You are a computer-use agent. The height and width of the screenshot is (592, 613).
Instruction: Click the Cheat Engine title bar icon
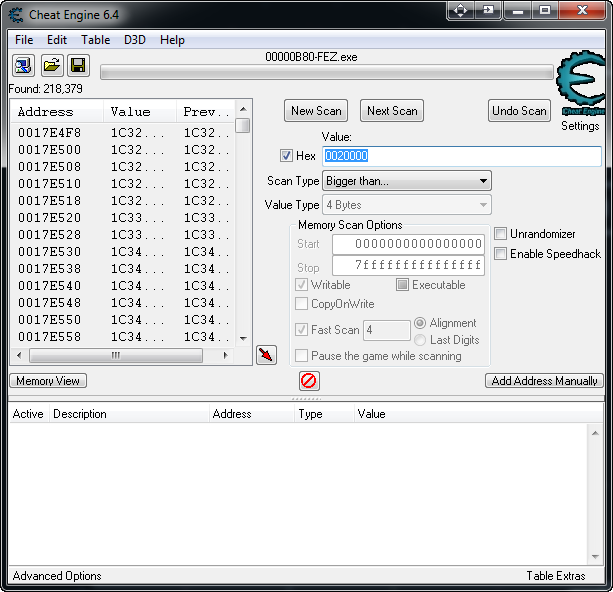tap(16, 15)
